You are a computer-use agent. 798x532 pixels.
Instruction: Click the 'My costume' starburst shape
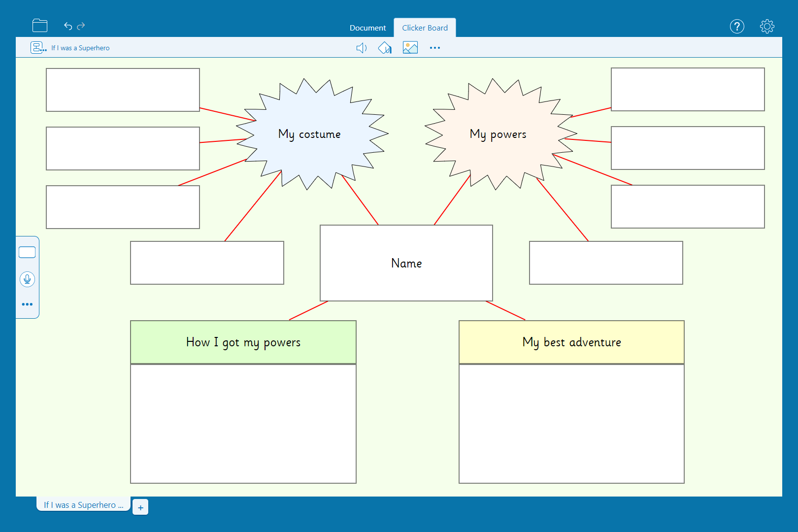[309, 134]
